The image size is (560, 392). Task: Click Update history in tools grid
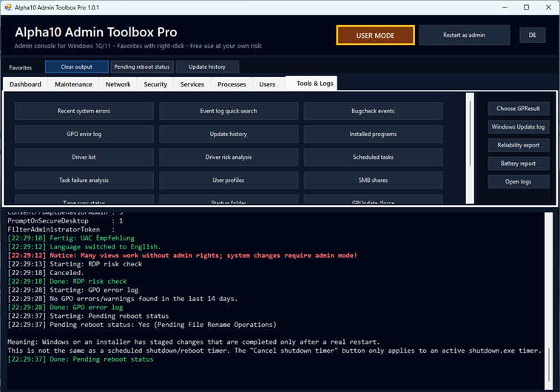(x=229, y=134)
